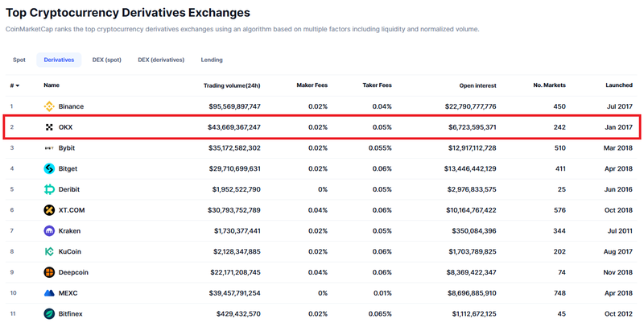Click Deribit open interest $2,976,833,575
Screen dimensions: 644x323
tap(472, 189)
